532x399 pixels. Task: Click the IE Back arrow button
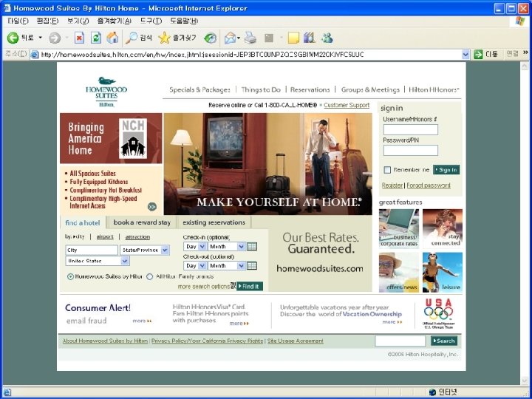point(13,38)
